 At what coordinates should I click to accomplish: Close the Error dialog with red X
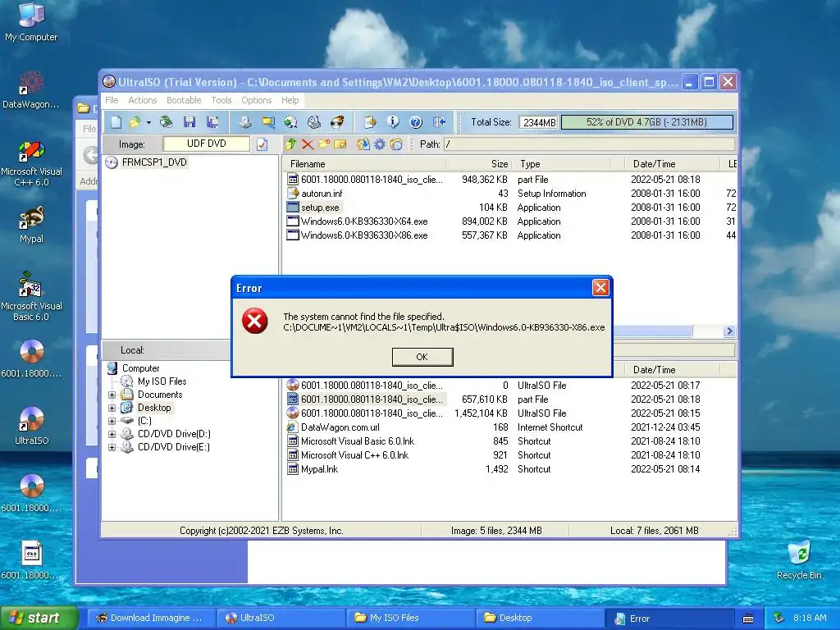click(600, 288)
